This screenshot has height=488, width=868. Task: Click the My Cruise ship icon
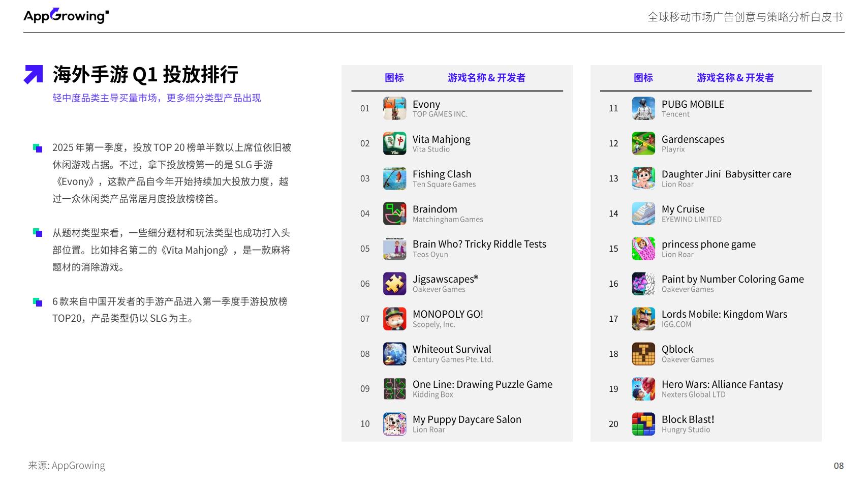coord(643,213)
